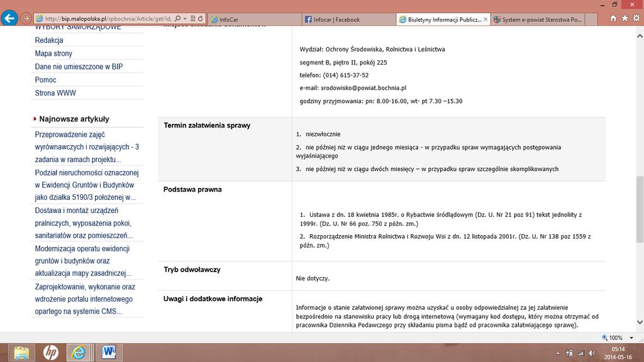Switch to the InfoCar tab
This screenshot has width=644, height=362.
pyautogui.click(x=255, y=19)
